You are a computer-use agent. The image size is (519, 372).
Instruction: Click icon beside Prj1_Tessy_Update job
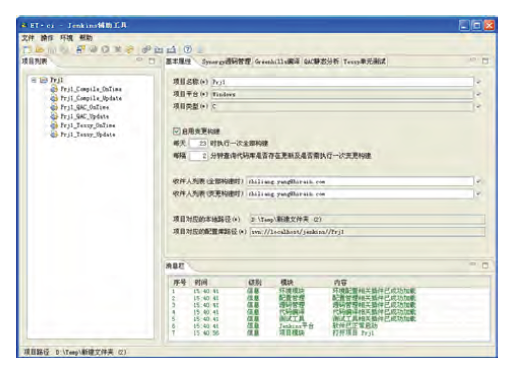click(x=54, y=134)
